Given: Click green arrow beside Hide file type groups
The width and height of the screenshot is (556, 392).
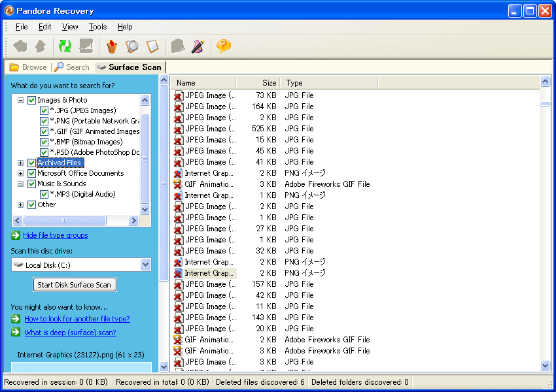Looking at the screenshot, I should (16, 235).
